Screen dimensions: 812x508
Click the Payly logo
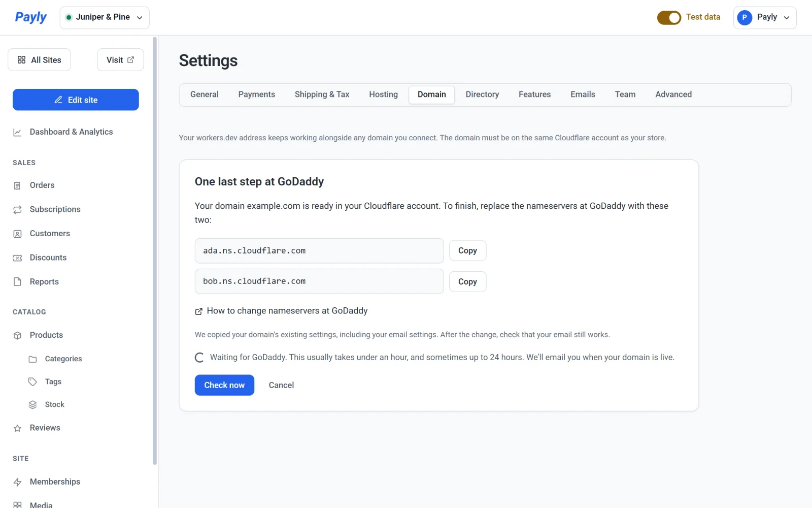click(x=30, y=17)
